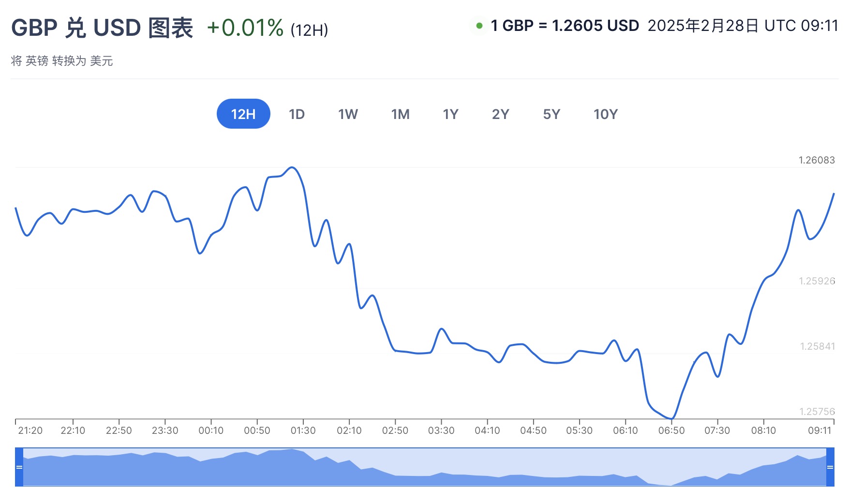Image resolution: width=864 pixels, height=504 pixels.
Task: Show the 1M chart range
Action: pos(400,114)
